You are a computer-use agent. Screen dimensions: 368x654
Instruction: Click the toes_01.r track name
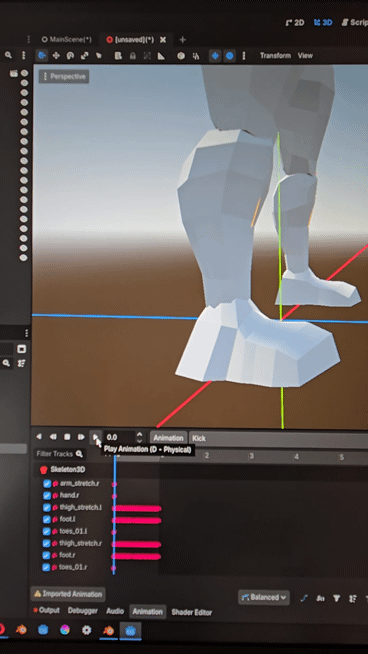(x=73, y=567)
